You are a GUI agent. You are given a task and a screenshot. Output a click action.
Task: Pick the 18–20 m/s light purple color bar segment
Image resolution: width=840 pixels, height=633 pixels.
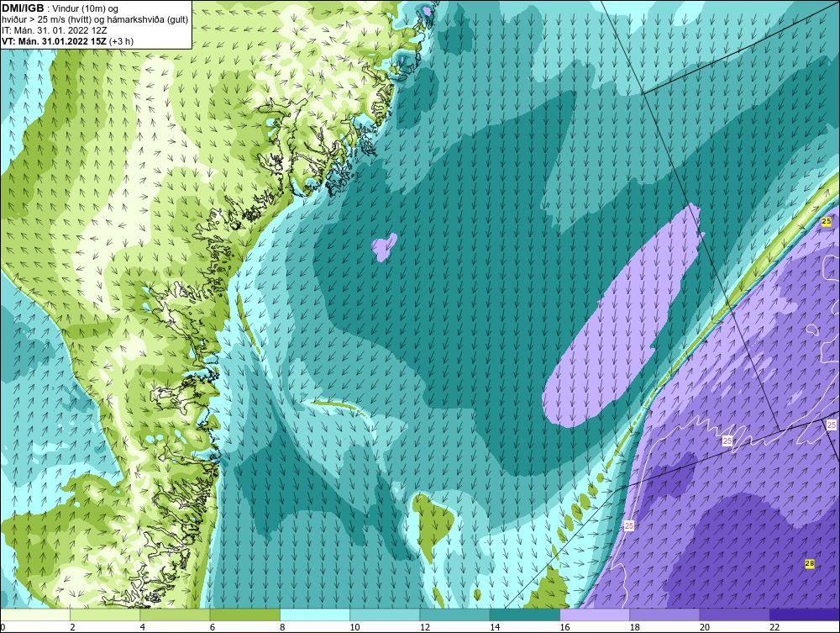(x=664, y=615)
